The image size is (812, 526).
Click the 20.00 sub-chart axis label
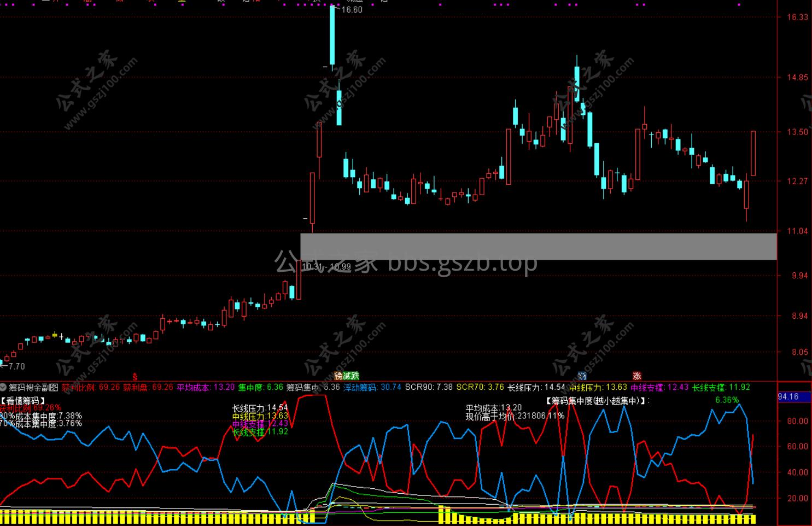[x=797, y=498]
